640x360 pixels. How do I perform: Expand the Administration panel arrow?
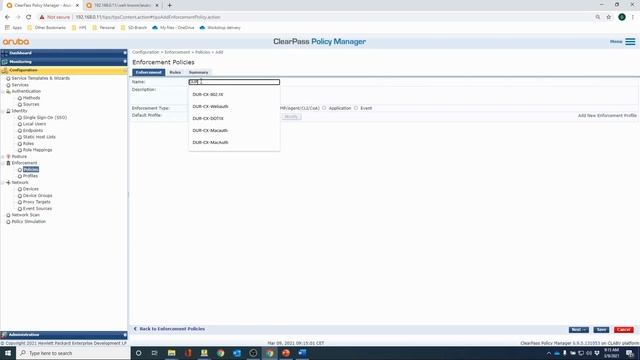click(124, 335)
